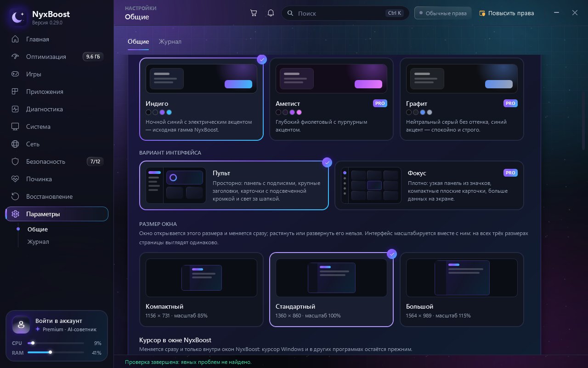Select the Аметист color theme card

331,99
